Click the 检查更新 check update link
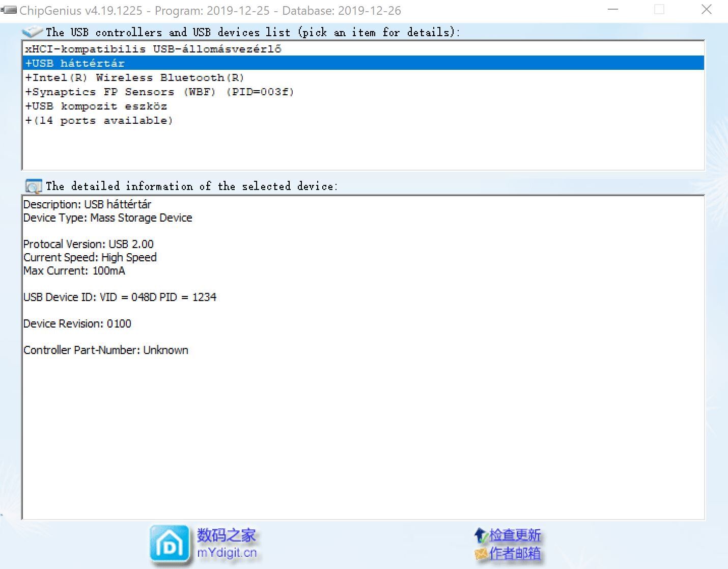Viewport: 728px width, 569px height. [515, 535]
